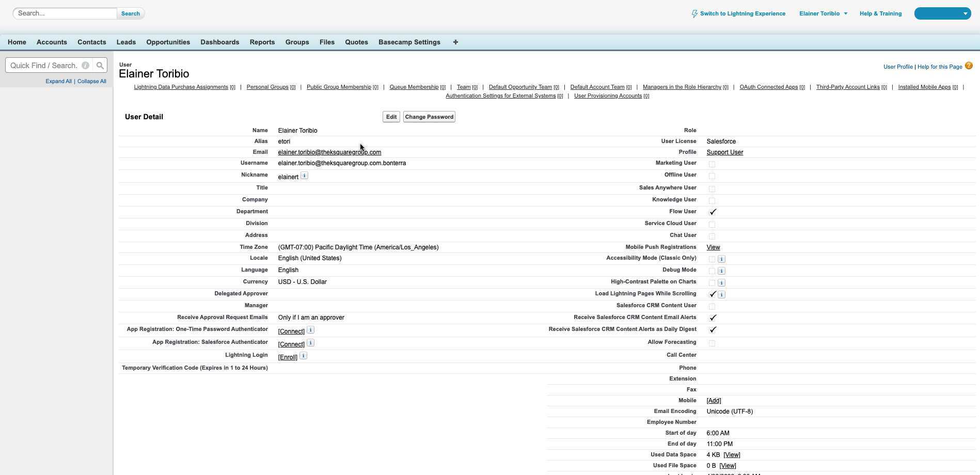Switch to the Dashboards tab
Viewport: 980px width, 475px height.
point(219,42)
